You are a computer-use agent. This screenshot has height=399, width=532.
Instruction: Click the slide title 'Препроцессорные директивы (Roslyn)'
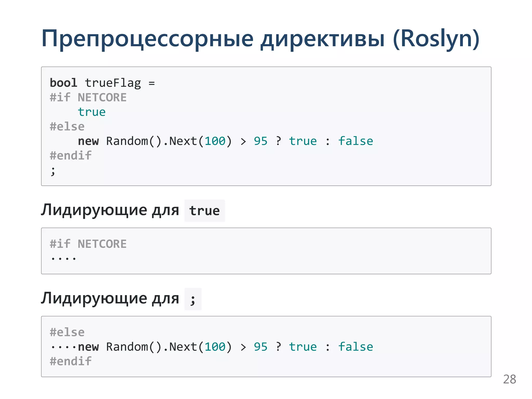pyautogui.click(x=260, y=39)
